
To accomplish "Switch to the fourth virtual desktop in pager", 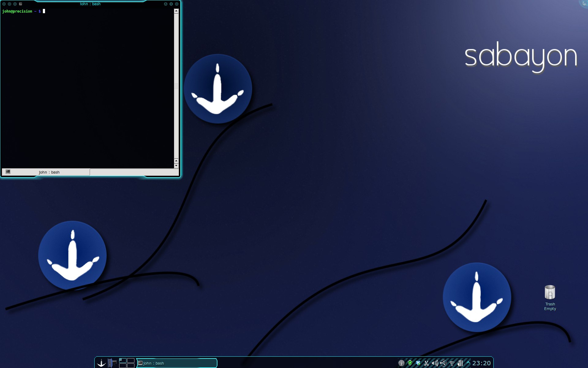I will [x=131, y=366].
